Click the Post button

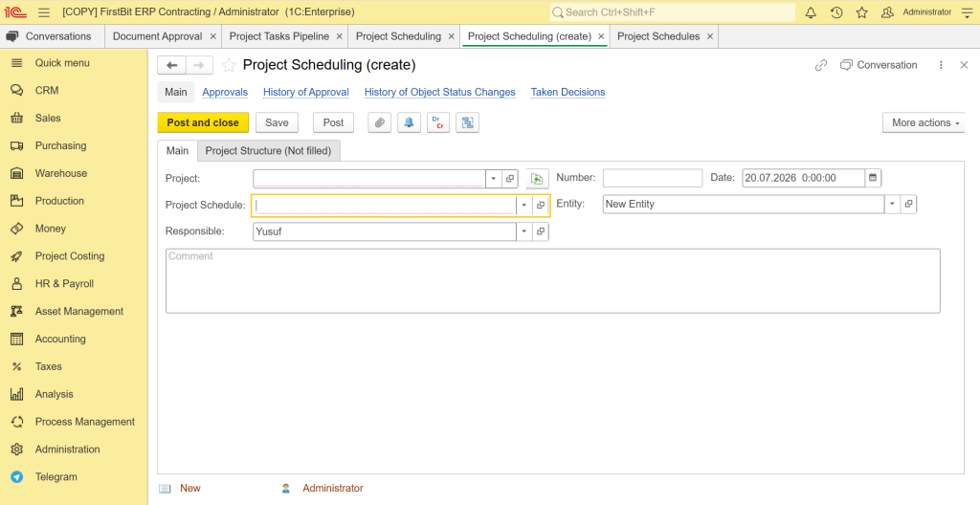pyautogui.click(x=333, y=122)
